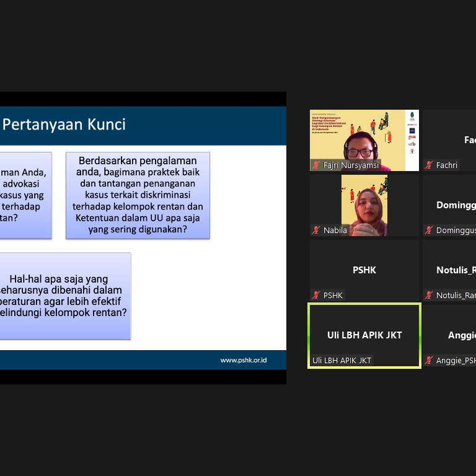Select Nabila's video tile
Viewport: 476px width, 476px height.
click(x=364, y=203)
